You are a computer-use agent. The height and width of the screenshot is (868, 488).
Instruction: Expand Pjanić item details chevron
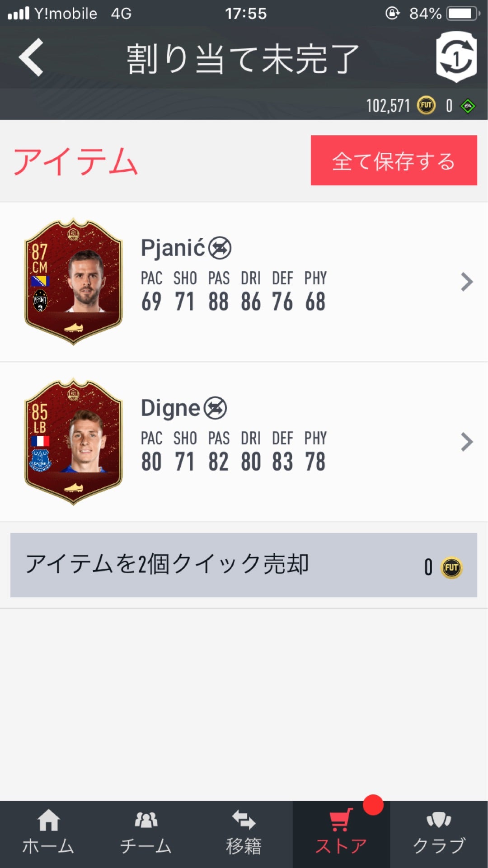click(x=467, y=282)
